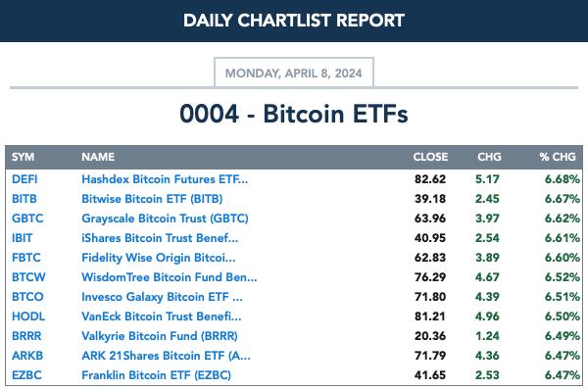Click the BTCW ticker symbol
This screenshot has height=390, width=588.
coord(28,277)
